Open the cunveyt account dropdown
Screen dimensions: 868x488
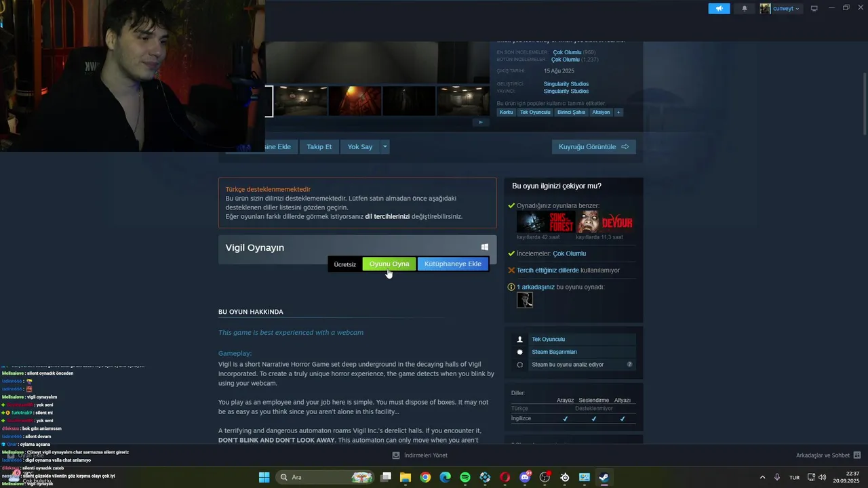click(786, 8)
